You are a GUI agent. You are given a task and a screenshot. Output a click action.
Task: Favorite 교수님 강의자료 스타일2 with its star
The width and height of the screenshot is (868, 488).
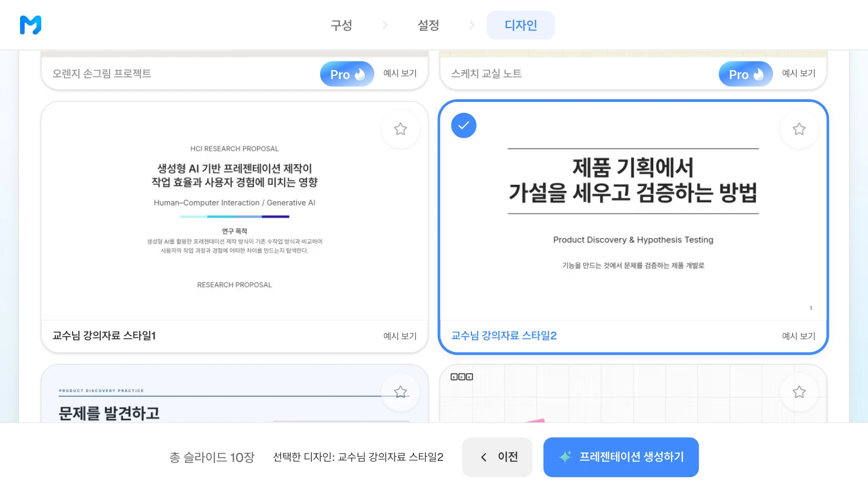pyautogui.click(x=799, y=129)
